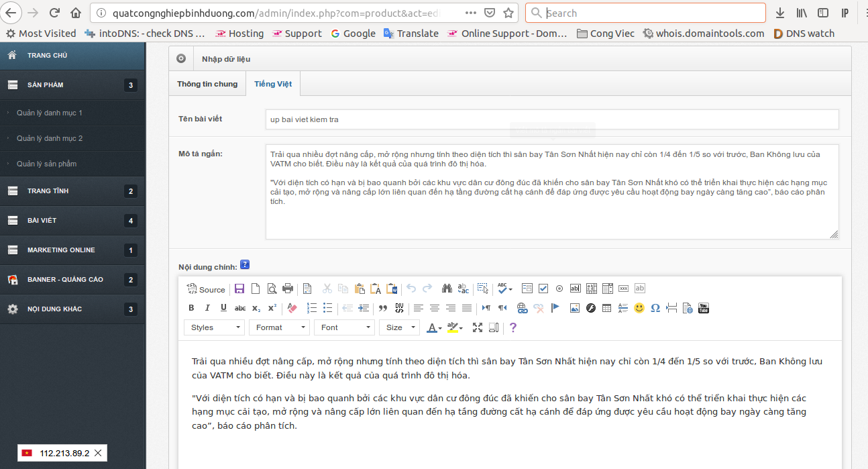The width and height of the screenshot is (868, 469).
Task: Click Paste as plain text icon
Action: point(376,289)
